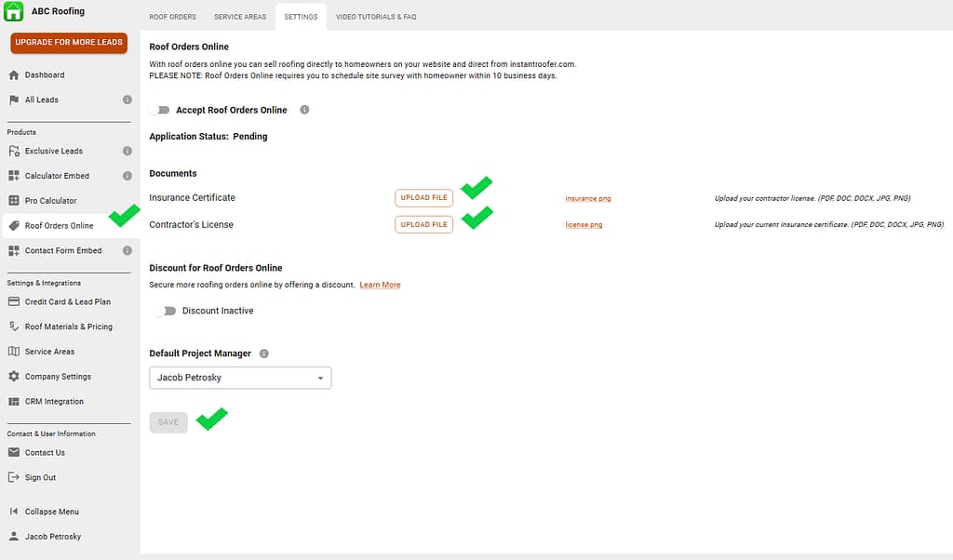Click info icon beside Default Project Manager
953x560 pixels.
pos(264,354)
